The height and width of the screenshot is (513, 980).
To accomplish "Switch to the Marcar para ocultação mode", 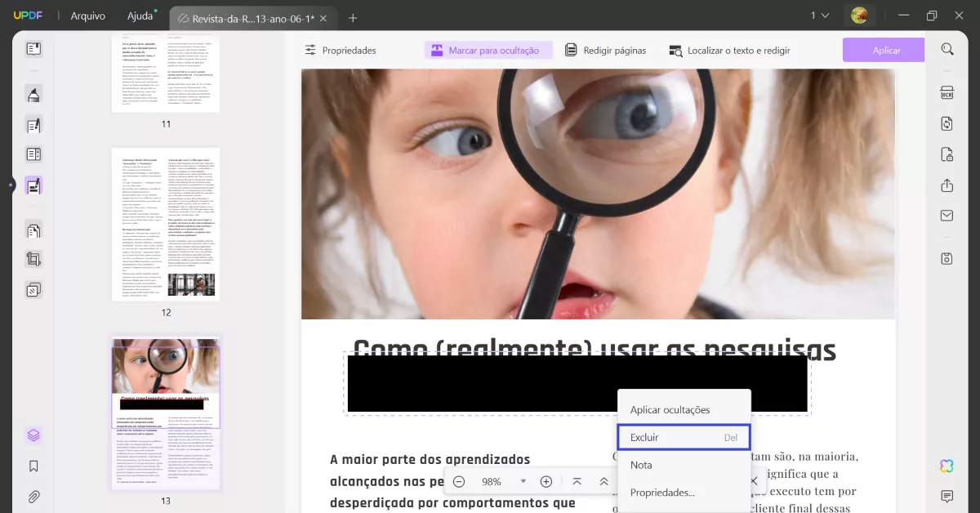I will coord(488,50).
